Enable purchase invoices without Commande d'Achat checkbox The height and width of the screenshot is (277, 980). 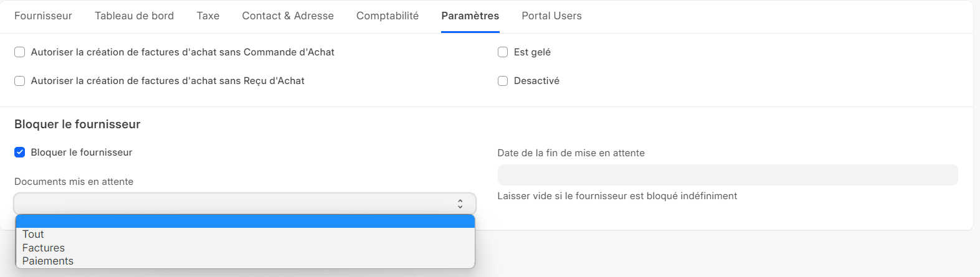coord(20,52)
